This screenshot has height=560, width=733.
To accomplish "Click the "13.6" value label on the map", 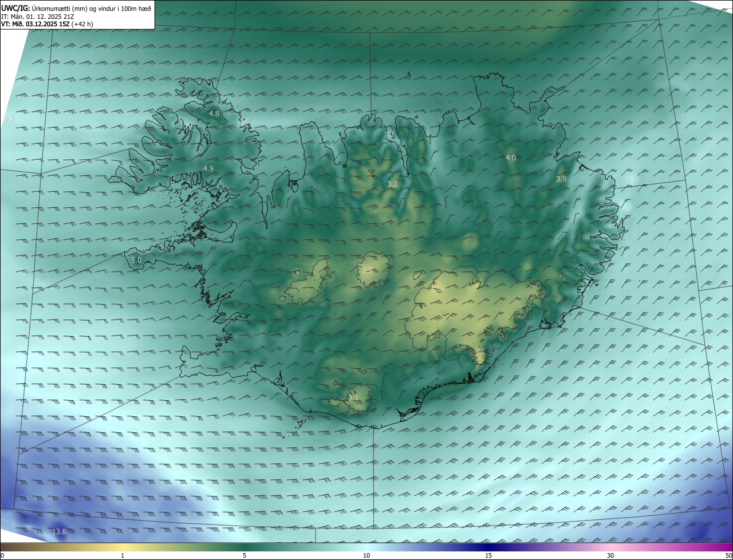I will (x=59, y=532).
